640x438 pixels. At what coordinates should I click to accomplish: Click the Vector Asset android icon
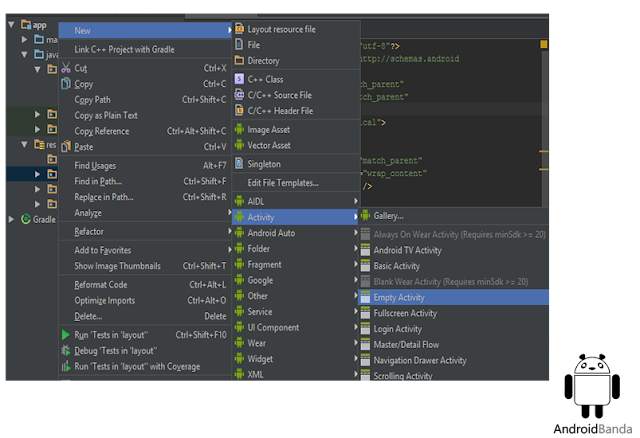[240, 145]
